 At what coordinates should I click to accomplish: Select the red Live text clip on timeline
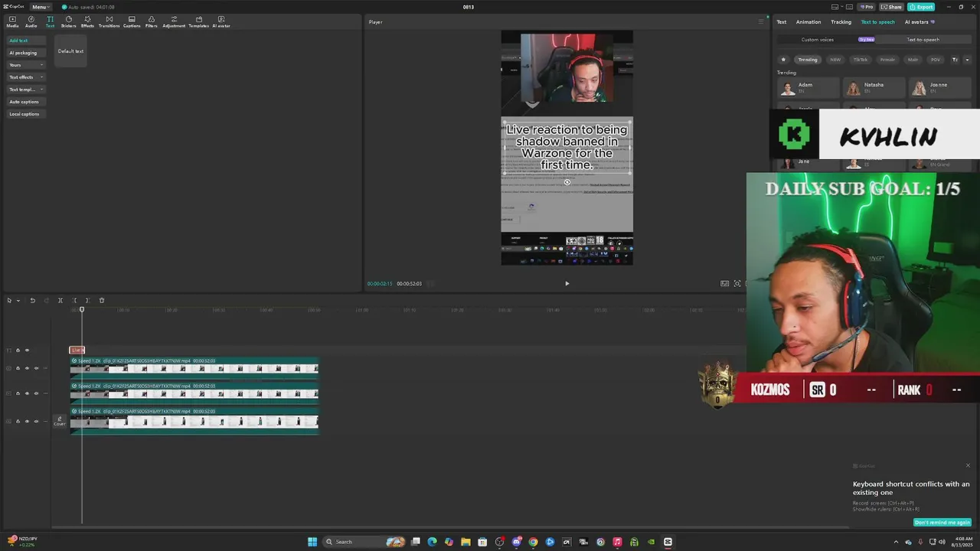(77, 350)
